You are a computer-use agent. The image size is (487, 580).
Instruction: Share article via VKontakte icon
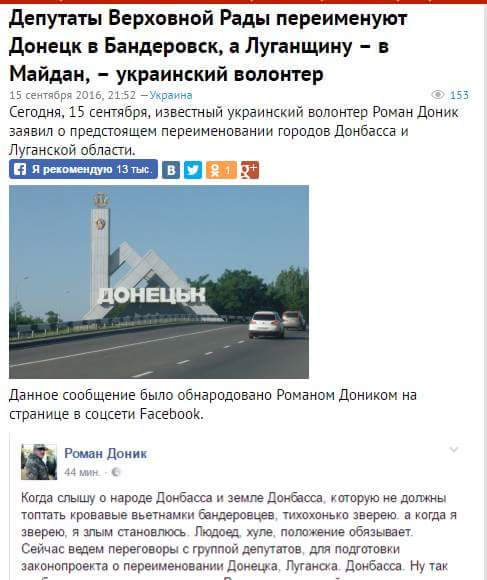coord(171,170)
